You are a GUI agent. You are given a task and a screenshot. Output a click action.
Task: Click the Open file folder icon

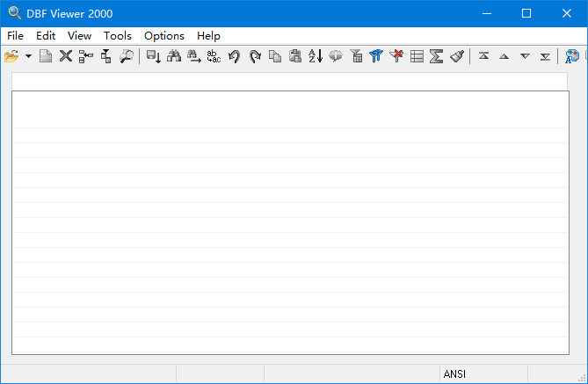11,56
